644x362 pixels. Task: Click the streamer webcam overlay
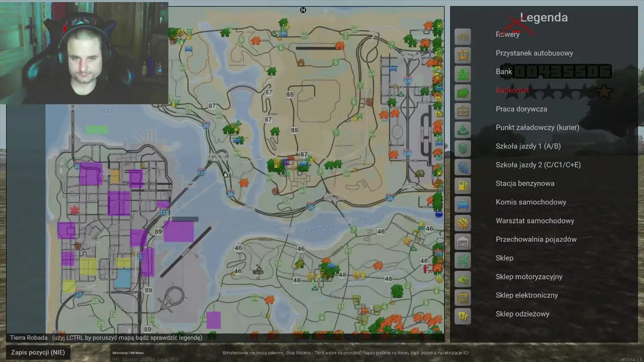pos(84,52)
